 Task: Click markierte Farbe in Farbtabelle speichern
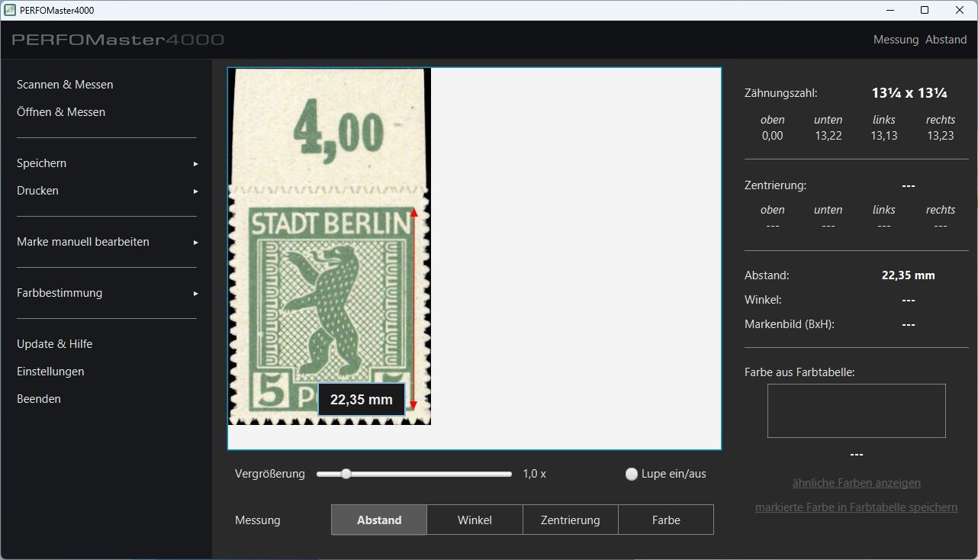click(x=856, y=507)
